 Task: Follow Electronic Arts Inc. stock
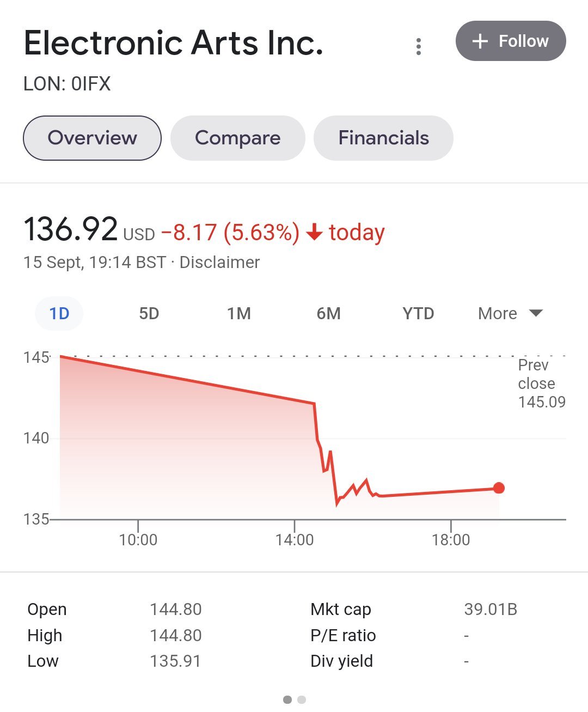click(x=511, y=41)
